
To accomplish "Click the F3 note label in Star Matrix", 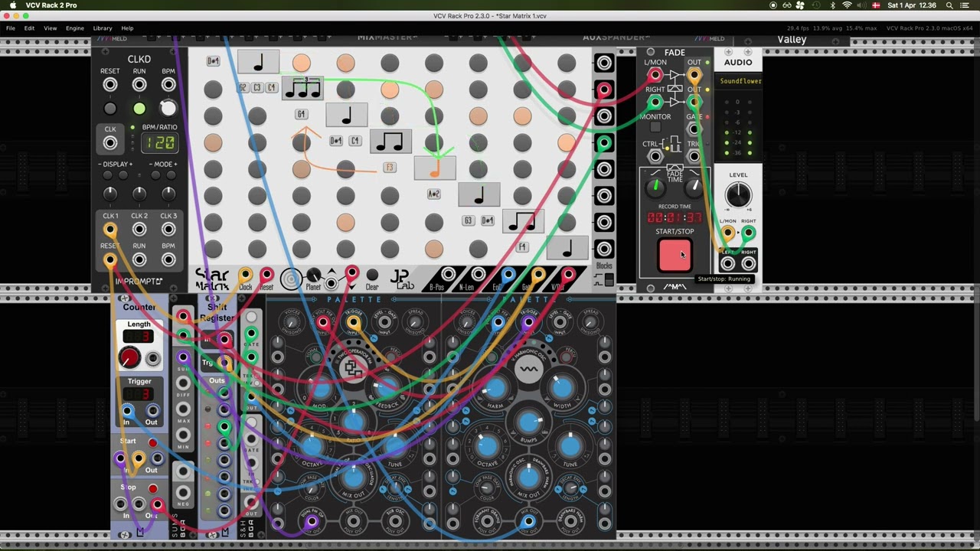I will click(390, 168).
